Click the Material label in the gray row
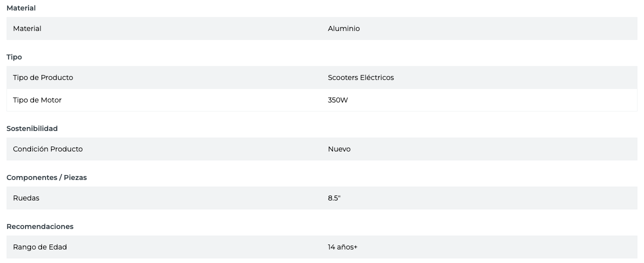 (27, 28)
